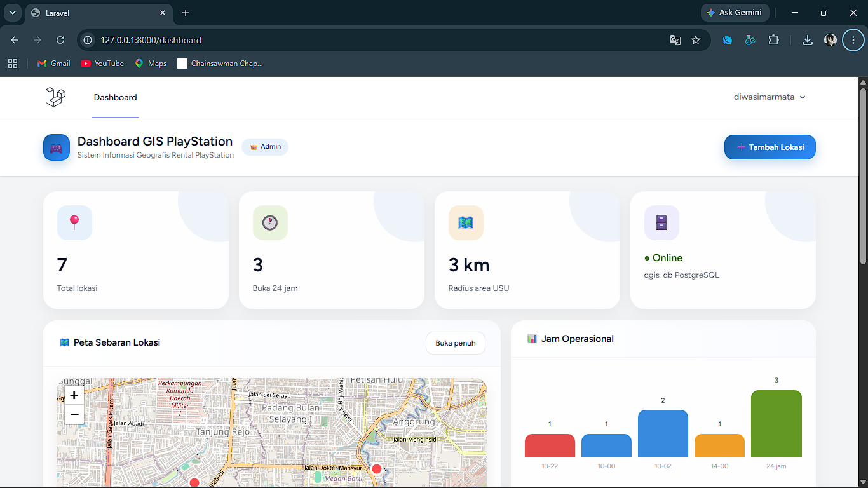Open browser Downloads

(807, 40)
